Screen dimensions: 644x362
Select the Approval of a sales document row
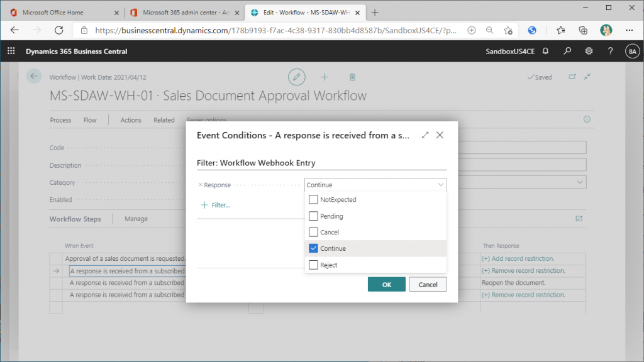point(125,258)
